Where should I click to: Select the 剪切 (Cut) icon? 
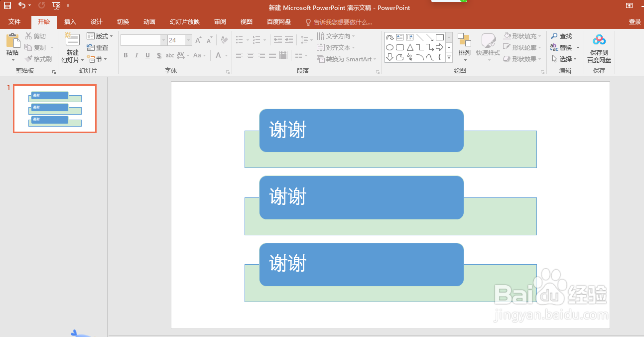pos(34,35)
